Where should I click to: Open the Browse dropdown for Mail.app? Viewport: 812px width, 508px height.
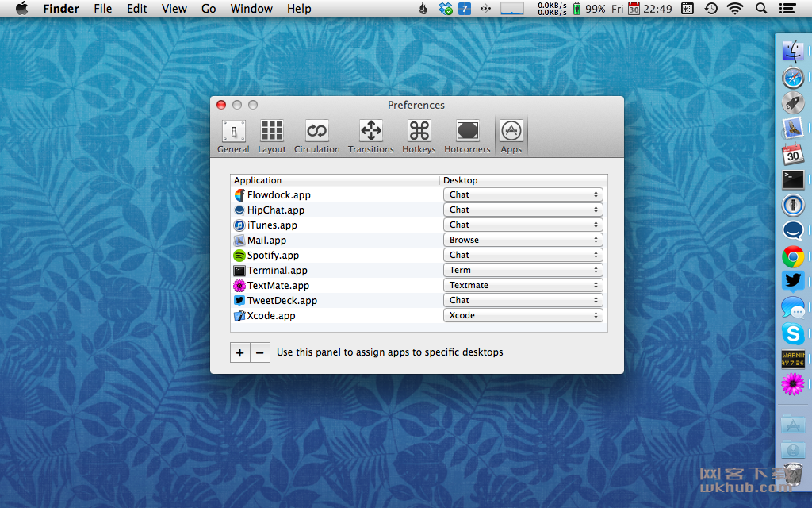(523, 240)
